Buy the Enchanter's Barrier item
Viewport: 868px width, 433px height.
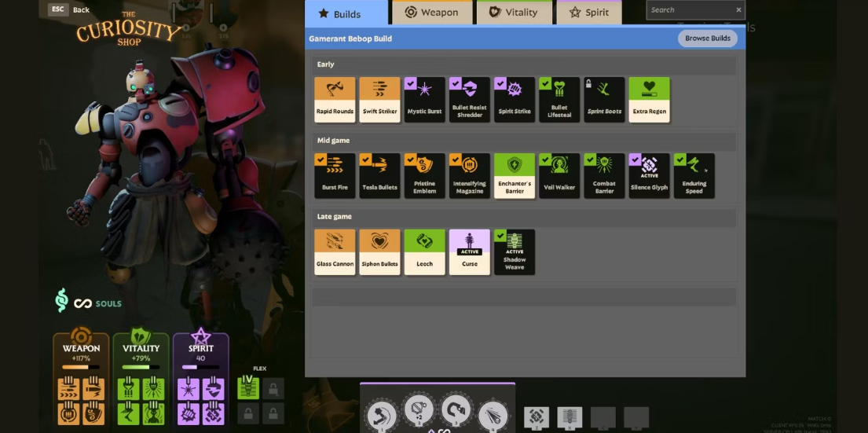click(x=515, y=175)
